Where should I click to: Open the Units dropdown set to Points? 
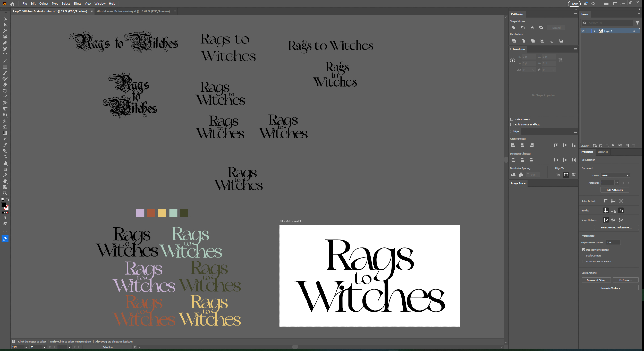[615, 175]
